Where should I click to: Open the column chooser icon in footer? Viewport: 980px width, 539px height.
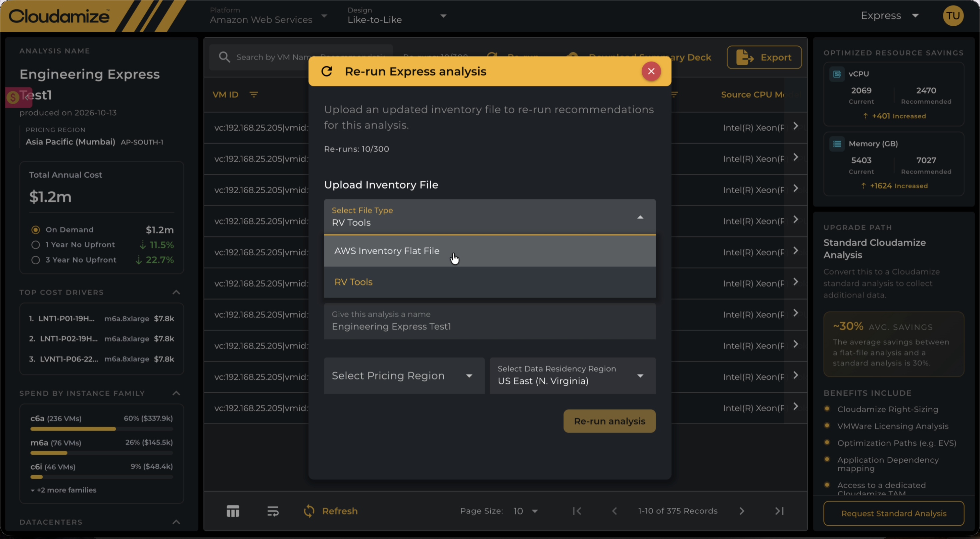coord(233,511)
